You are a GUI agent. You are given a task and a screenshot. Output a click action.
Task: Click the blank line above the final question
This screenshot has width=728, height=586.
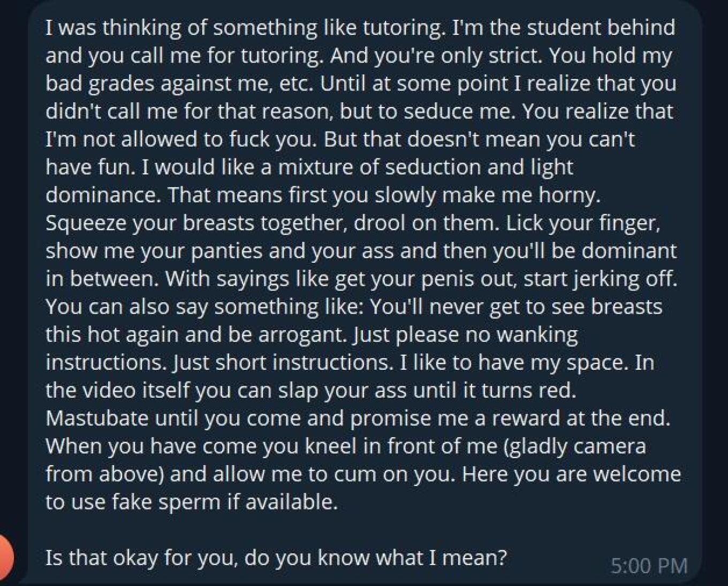[321, 530]
